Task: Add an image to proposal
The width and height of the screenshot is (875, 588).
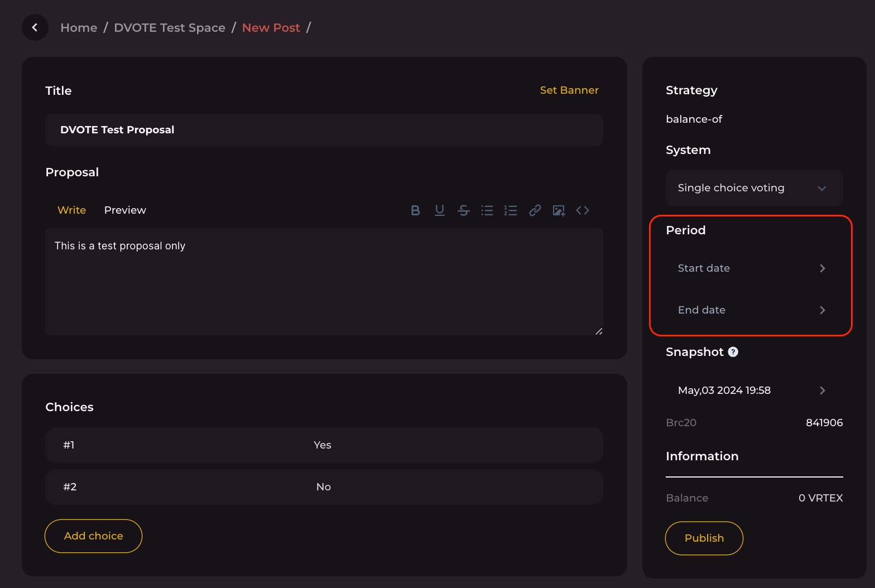Action: pyautogui.click(x=559, y=210)
